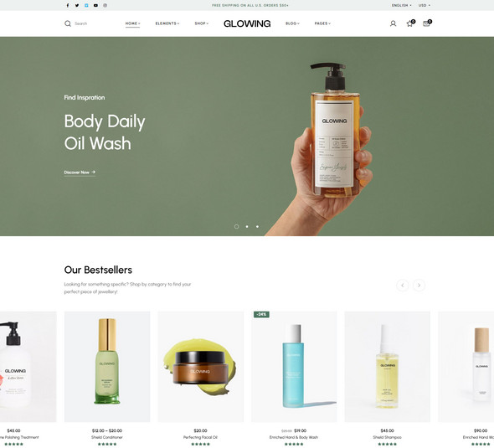Open the Shop menu item
This screenshot has height=448, width=494.
pyautogui.click(x=201, y=23)
